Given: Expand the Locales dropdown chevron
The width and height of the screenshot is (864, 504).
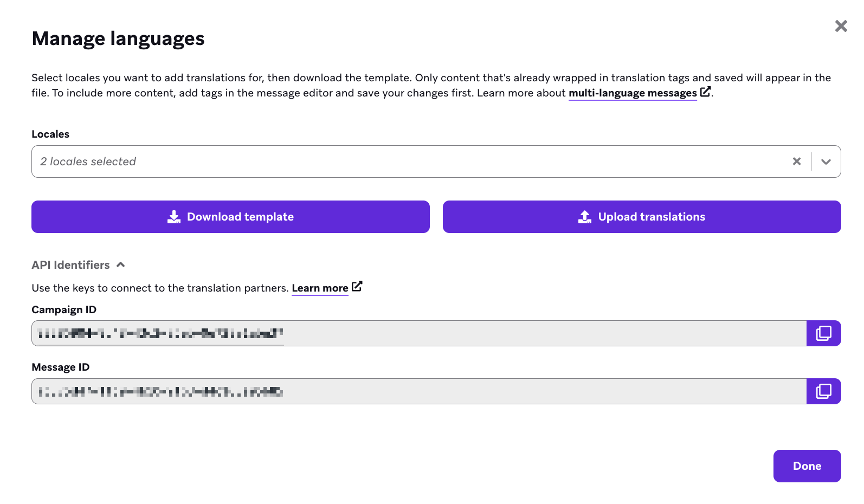Looking at the screenshot, I should click(x=826, y=161).
